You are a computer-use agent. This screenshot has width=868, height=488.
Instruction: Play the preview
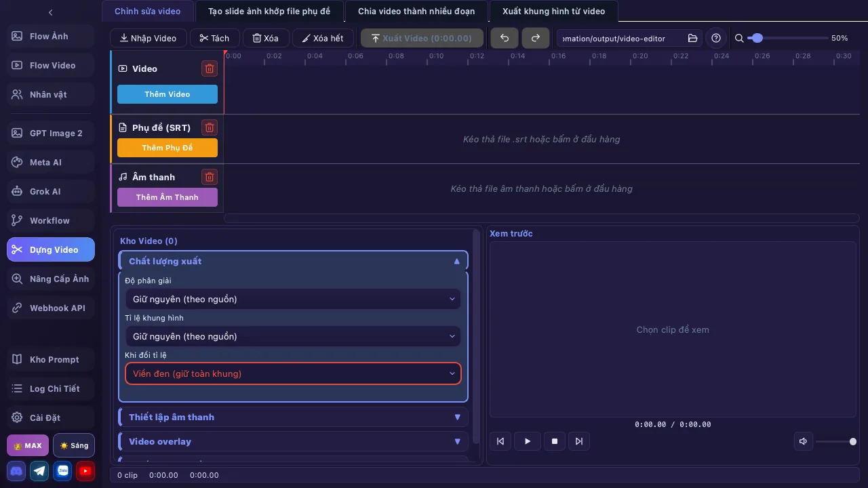(528, 441)
